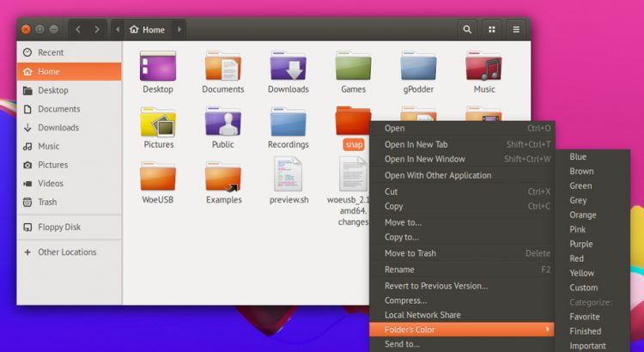Choose Local Network Share
The width and height of the screenshot is (644, 352).
(462, 315)
